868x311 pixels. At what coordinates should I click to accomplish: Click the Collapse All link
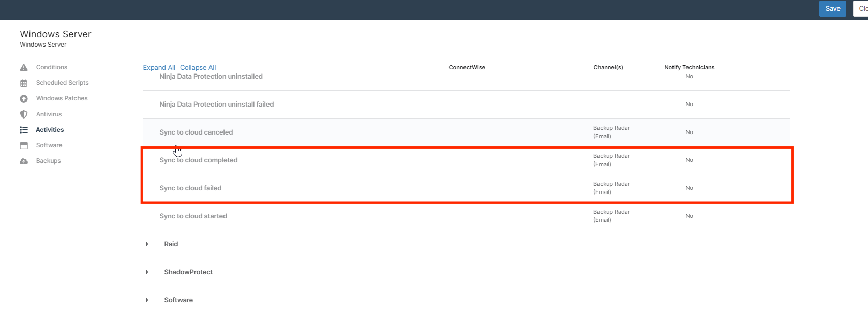(198, 68)
